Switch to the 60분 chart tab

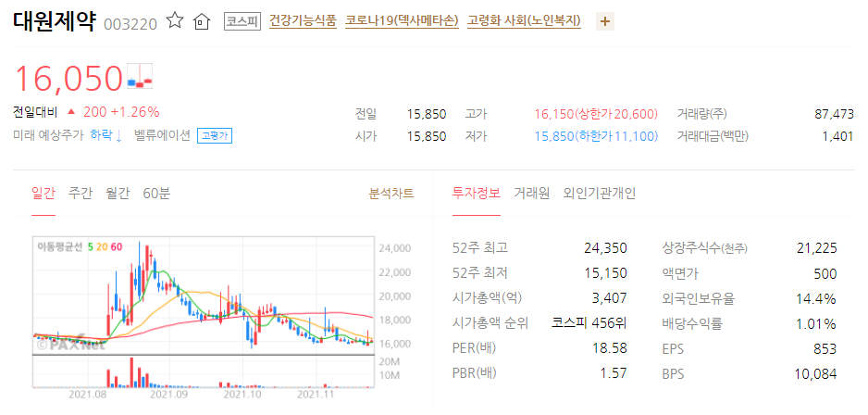point(156,194)
